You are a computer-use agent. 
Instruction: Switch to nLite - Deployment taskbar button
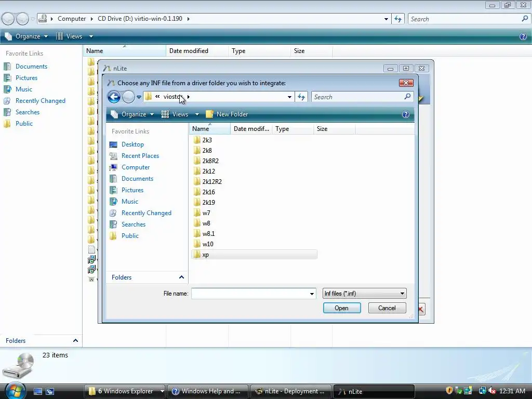(291, 391)
